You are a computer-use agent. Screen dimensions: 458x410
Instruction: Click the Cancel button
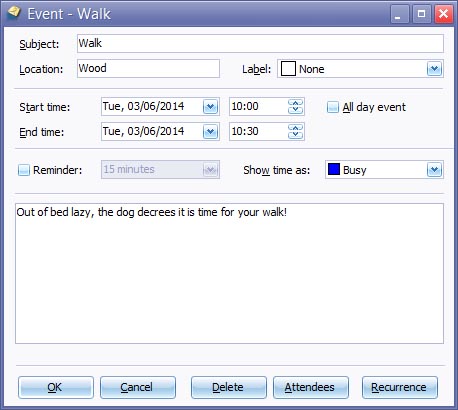pyautogui.click(x=138, y=387)
